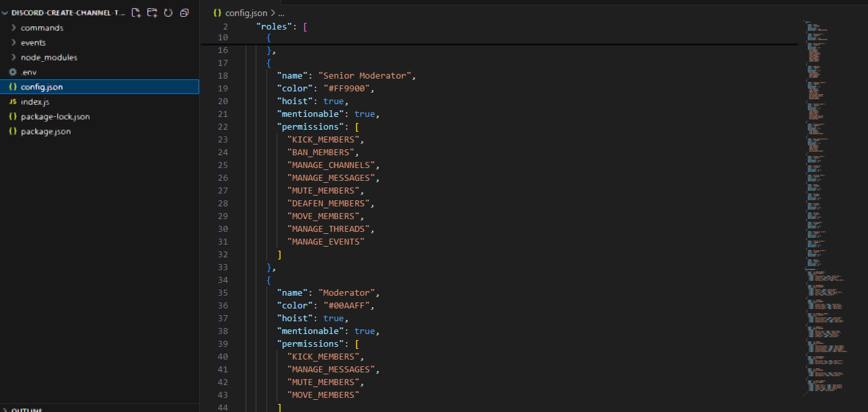Click the braces icon of package-lock.json
The height and width of the screenshot is (412, 868).
pos(13,116)
